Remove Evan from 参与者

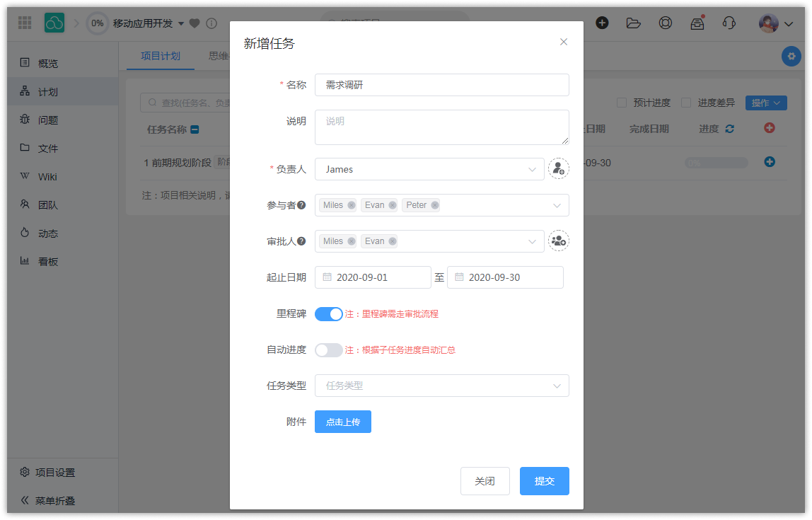(393, 205)
